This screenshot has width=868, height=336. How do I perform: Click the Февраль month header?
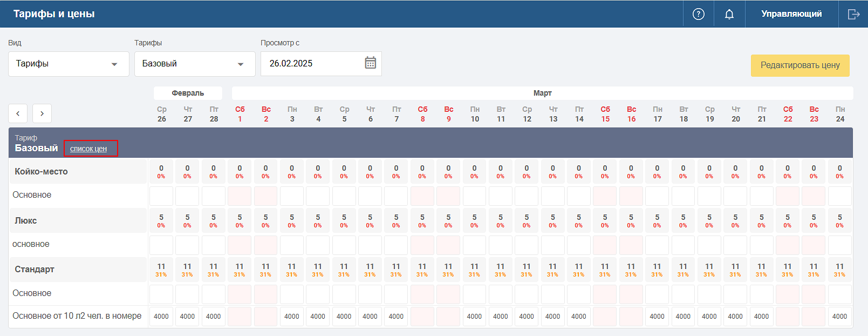tap(188, 93)
